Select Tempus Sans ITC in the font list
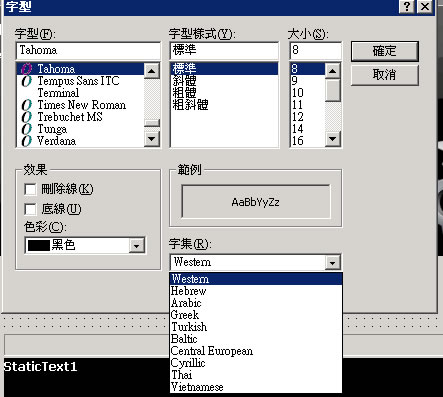Image resolution: width=443 pixels, height=397 pixels. (80, 81)
